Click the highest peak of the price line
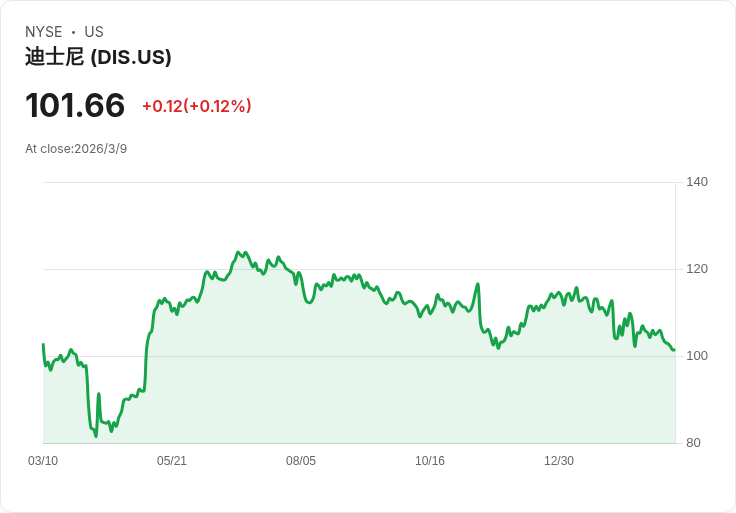The image size is (736, 513). tap(238, 252)
